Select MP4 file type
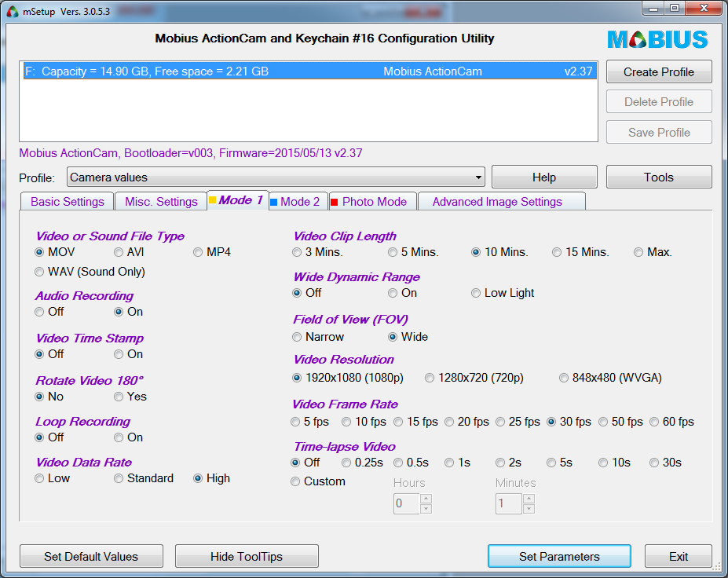The width and height of the screenshot is (728, 578). click(212, 252)
